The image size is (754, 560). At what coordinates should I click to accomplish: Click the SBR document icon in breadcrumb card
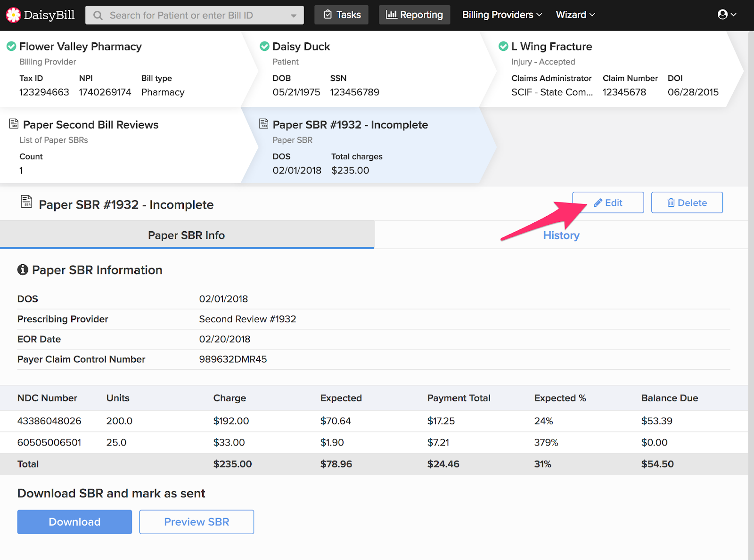[x=264, y=124]
